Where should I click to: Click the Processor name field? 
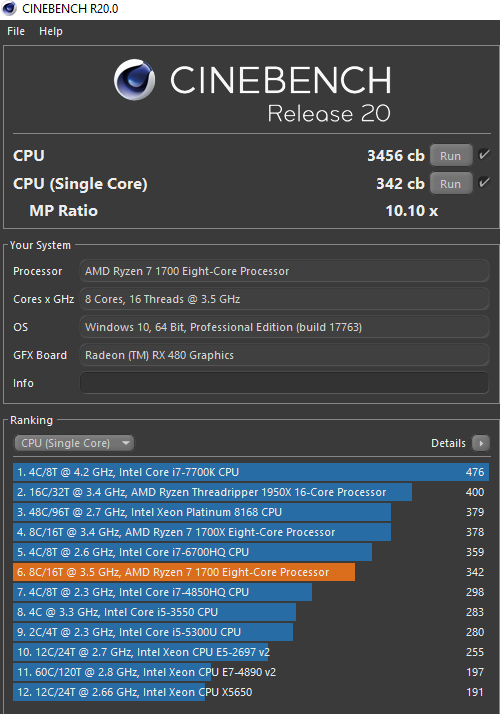click(x=285, y=271)
